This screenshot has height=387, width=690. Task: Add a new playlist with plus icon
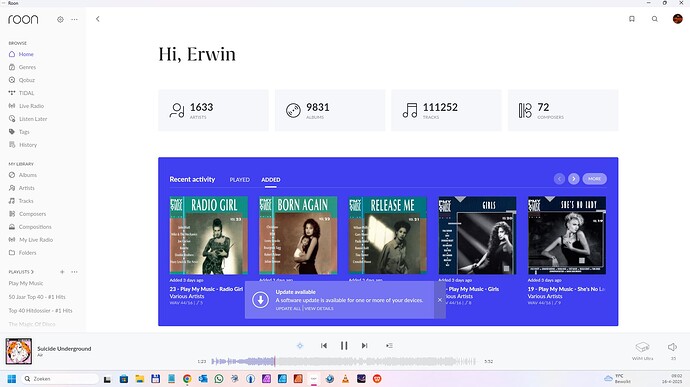[62, 272]
